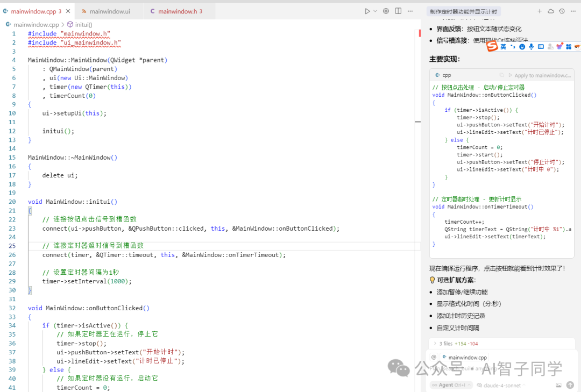The image size is (581, 392).
Task: Click line number 25 in the gutter
Action: pos(12,246)
